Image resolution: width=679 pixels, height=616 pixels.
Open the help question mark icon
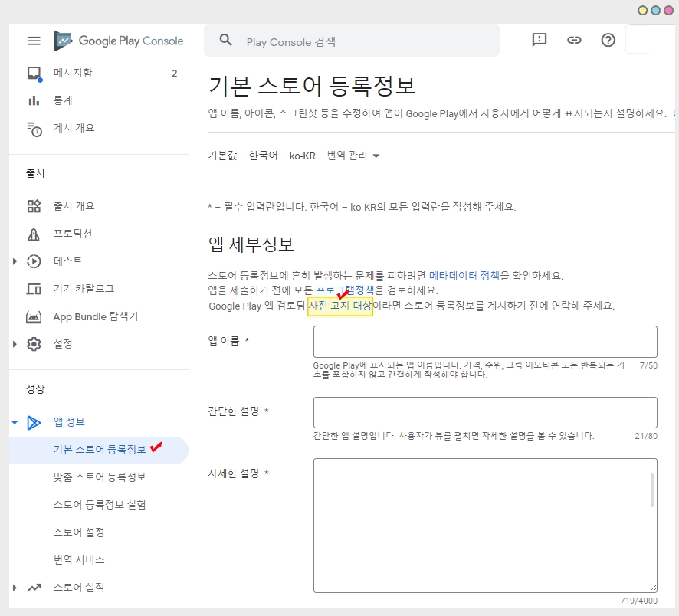(608, 41)
